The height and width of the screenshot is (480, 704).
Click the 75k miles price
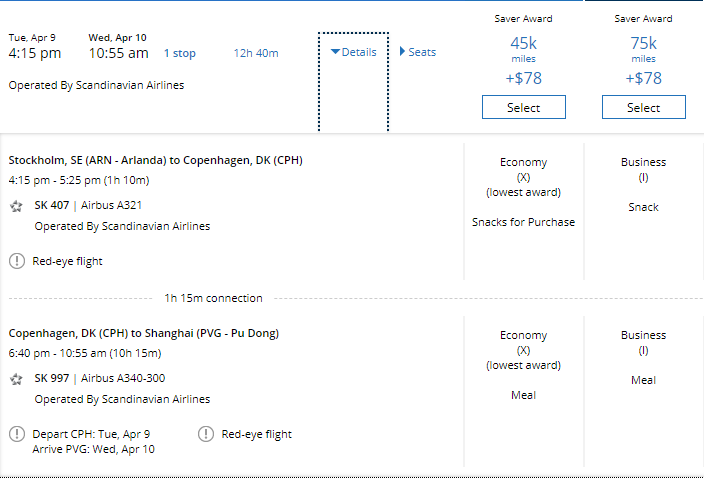pos(643,43)
